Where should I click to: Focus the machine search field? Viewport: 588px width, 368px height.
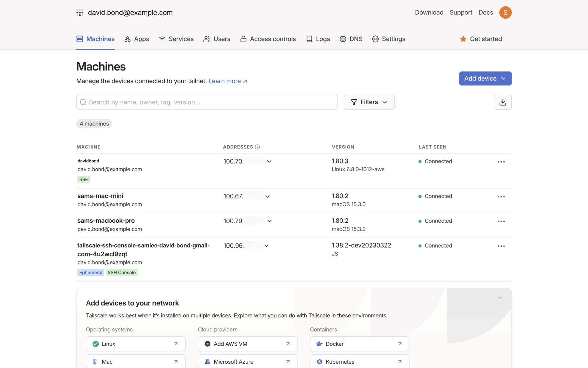(x=207, y=102)
